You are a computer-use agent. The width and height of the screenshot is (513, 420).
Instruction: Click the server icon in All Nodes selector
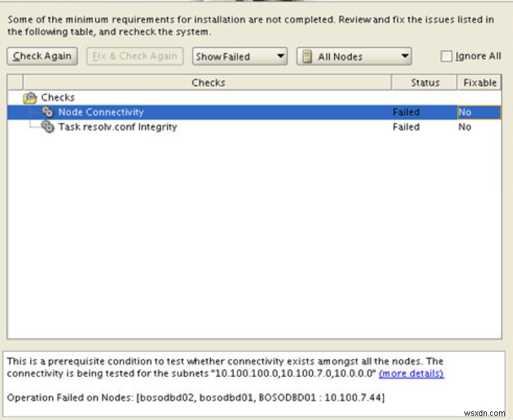[307, 57]
